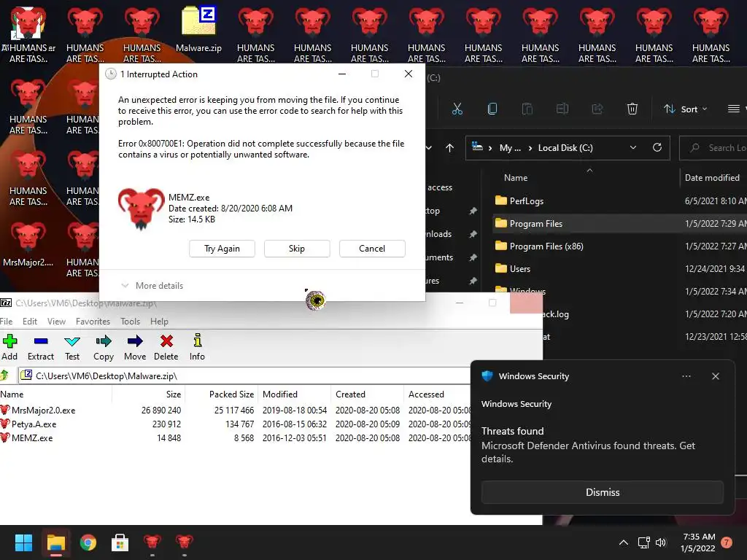Select the MrsMajor2 desktop icon
Screen dimensions: 747x560
[28, 244]
